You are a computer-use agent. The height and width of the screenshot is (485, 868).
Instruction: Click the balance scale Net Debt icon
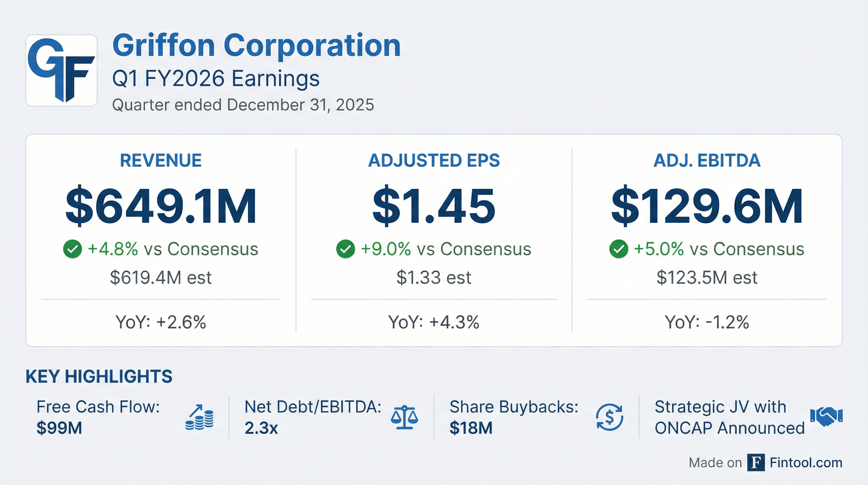pyautogui.click(x=404, y=417)
